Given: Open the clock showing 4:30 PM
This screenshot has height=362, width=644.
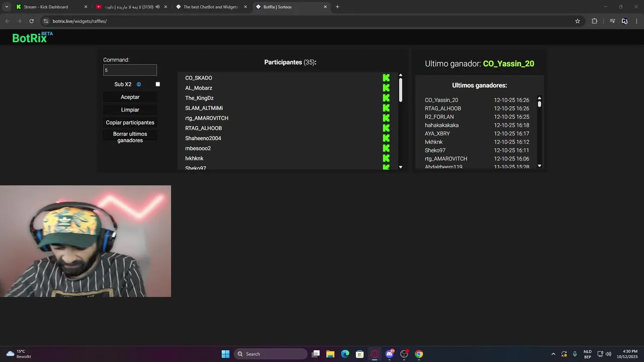Looking at the screenshot, I should (x=627, y=354).
